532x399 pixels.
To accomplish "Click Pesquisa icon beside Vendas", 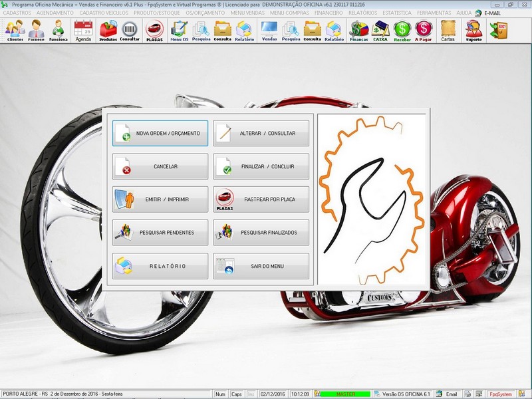I will tap(291, 31).
